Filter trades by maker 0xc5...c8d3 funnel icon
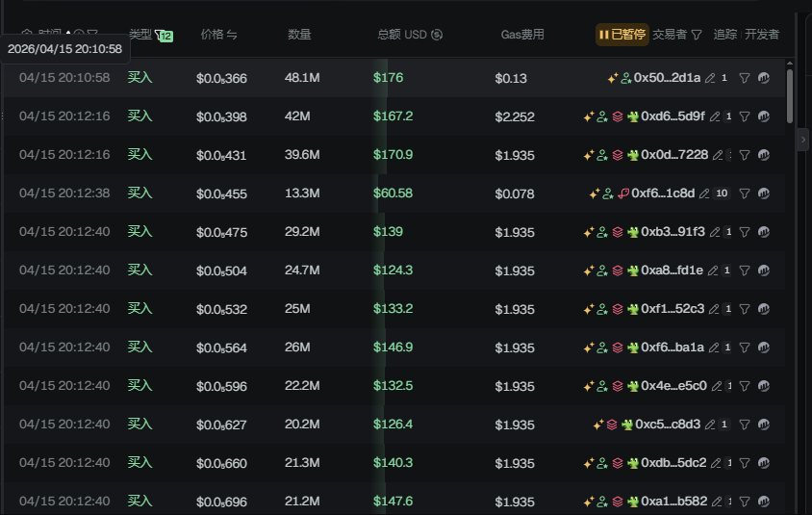Screen dimensions: 812x515 pos(744,425)
